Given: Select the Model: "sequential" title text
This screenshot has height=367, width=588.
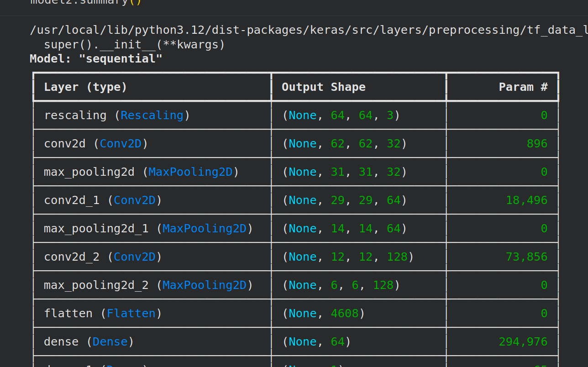Looking at the screenshot, I should [96, 59].
